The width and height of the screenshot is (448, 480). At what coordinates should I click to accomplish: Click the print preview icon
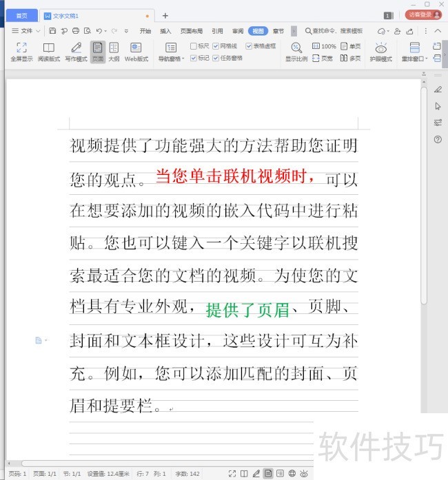(88, 31)
